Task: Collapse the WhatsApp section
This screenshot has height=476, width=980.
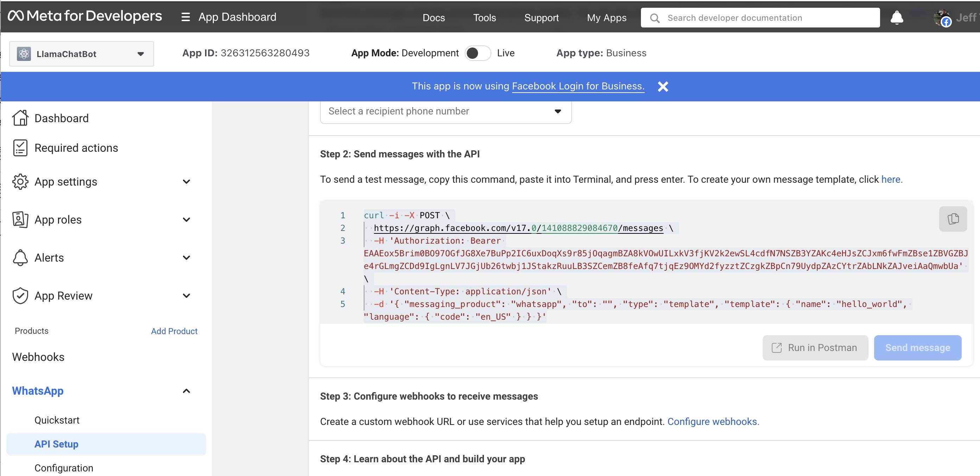Action: pos(186,391)
